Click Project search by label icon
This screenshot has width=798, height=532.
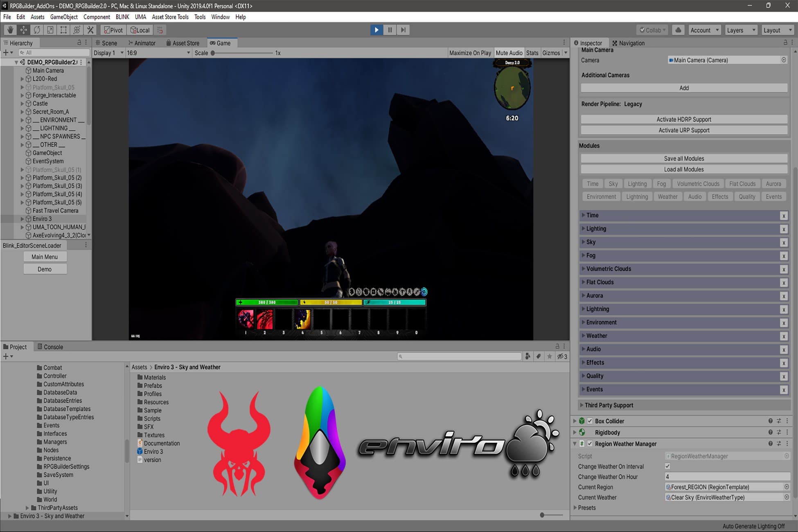539,356
